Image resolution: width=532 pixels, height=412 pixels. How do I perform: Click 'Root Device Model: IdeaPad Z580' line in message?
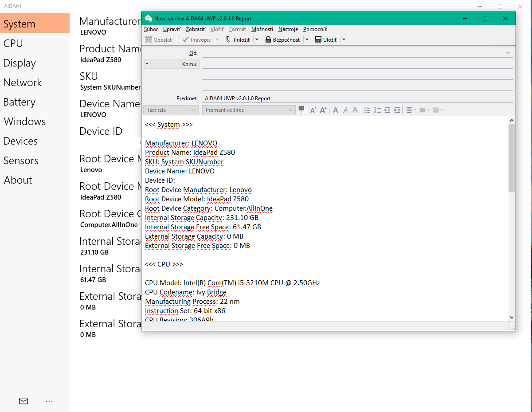[197, 199]
